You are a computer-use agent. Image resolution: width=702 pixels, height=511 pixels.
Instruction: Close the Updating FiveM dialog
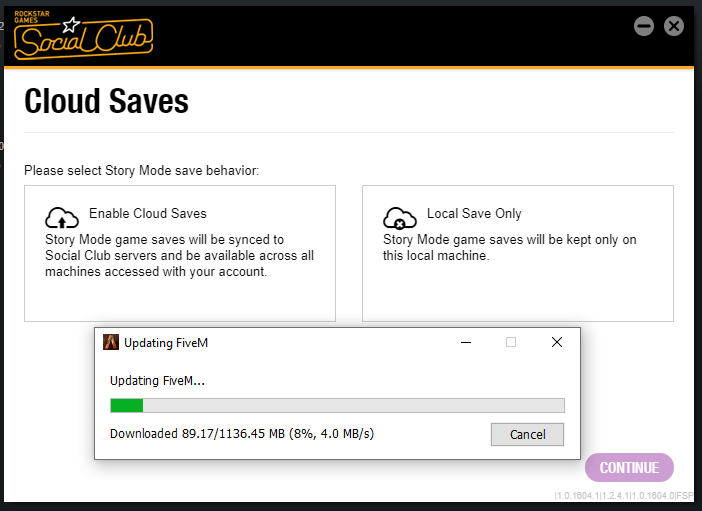click(x=557, y=342)
